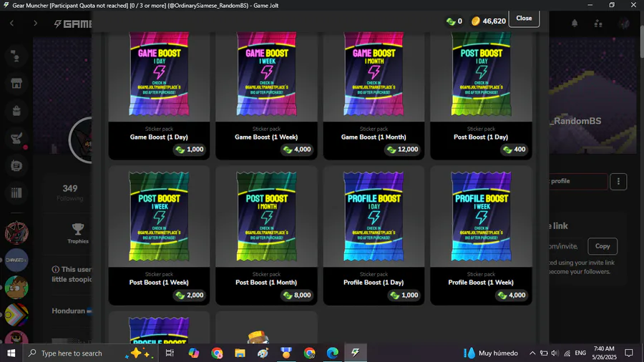Image resolution: width=644 pixels, height=362 pixels.
Task: Click the Post Boost (1 Month) title text
Action: [x=266, y=283]
